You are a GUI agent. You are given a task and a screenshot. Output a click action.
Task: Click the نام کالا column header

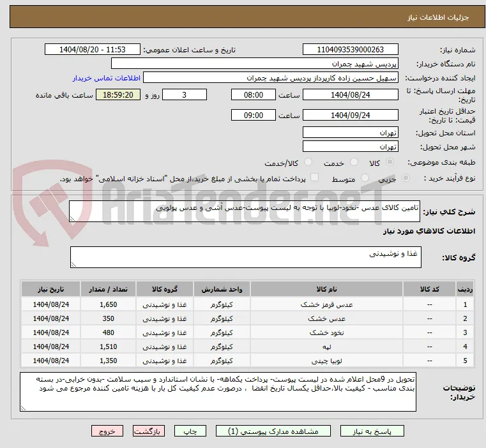pos(326,289)
